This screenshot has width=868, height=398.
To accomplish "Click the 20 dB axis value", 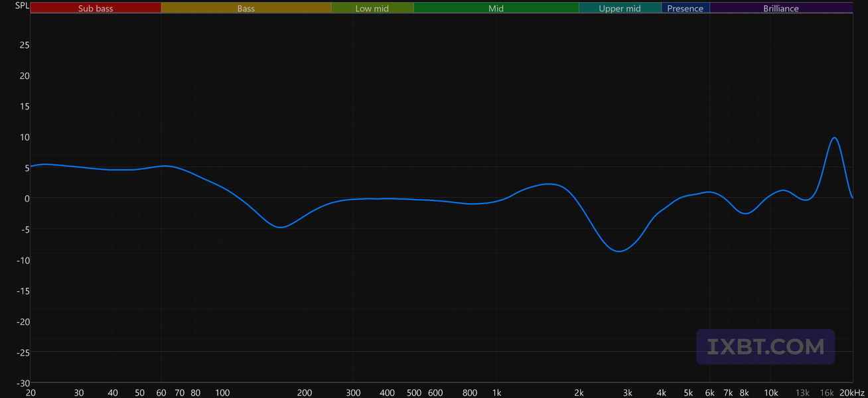I will (24, 76).
